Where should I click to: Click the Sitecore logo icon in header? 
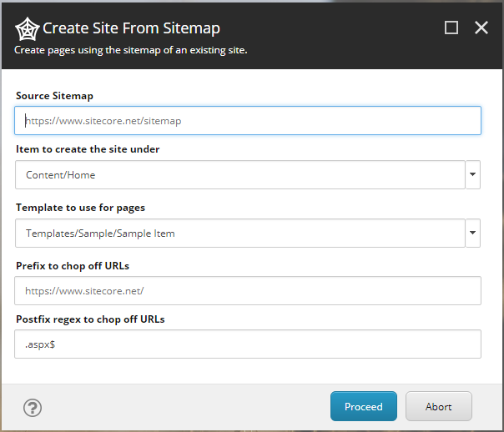pos(27,29)
